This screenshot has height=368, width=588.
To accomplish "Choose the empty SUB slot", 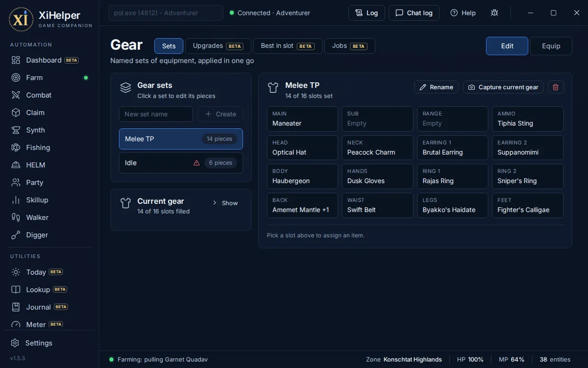I will (x=378, y=119).
